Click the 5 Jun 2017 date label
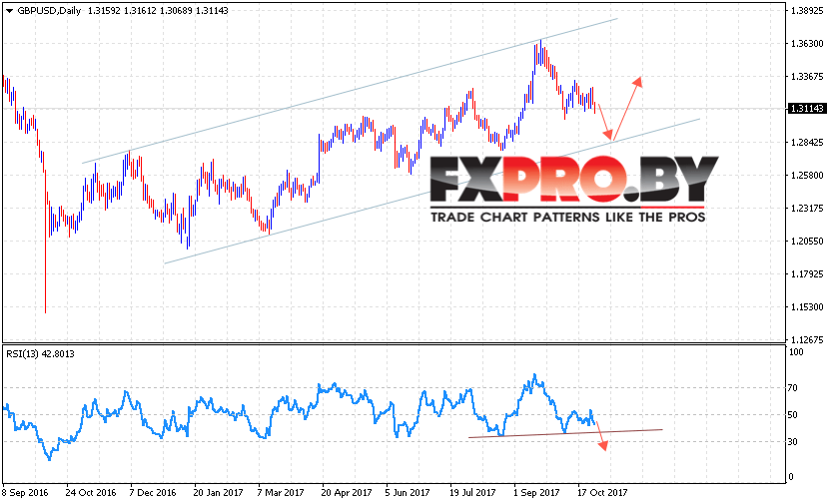 tap(408, 493)
